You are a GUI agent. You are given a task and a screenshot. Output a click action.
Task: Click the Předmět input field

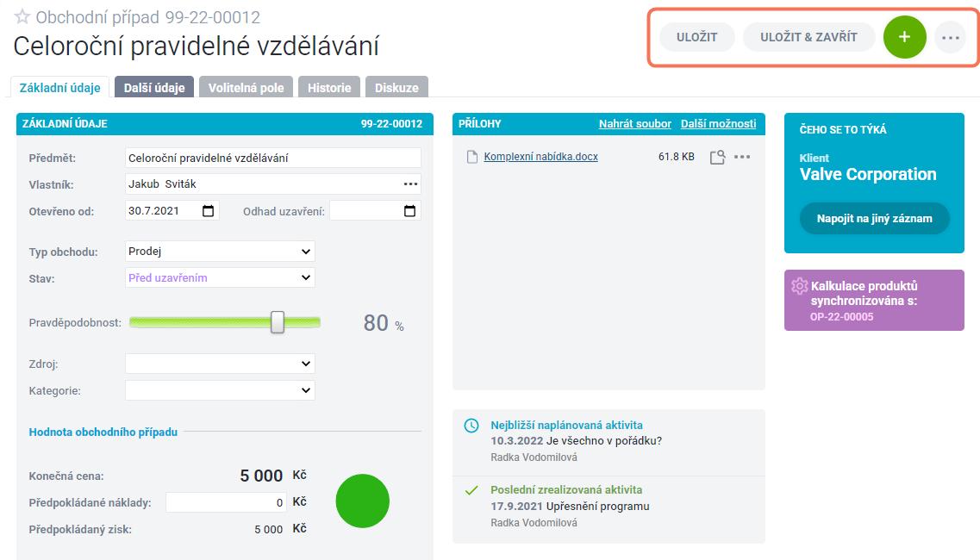tap(273, 158)
